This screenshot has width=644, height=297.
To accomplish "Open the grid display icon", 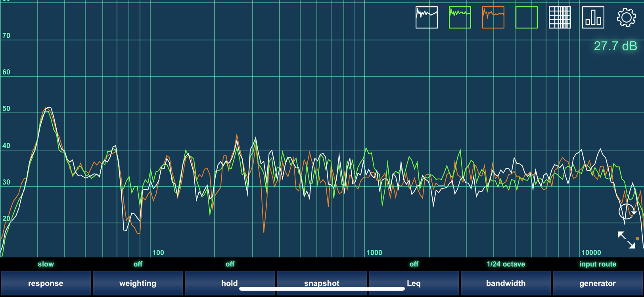I will click(x=560, y=17).
